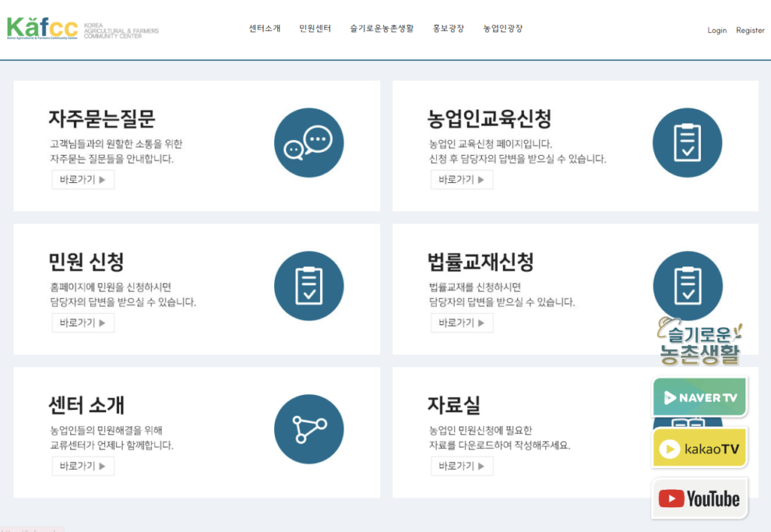771x532 pixels.
Task: Open the 민원센터 menu
Action: [315, 29]
